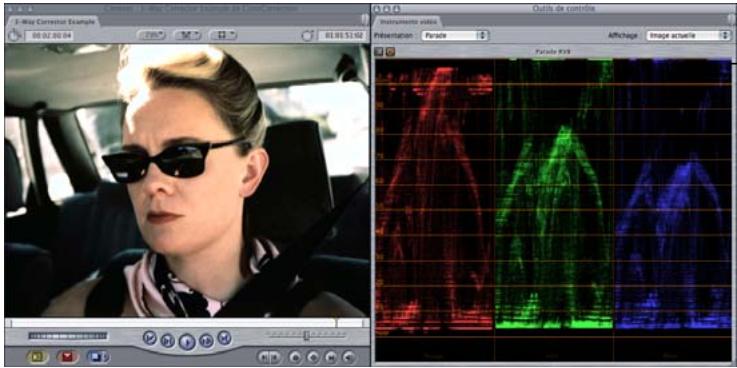
Task: Click Play Around Current Frame button
Action: point(206,340)
